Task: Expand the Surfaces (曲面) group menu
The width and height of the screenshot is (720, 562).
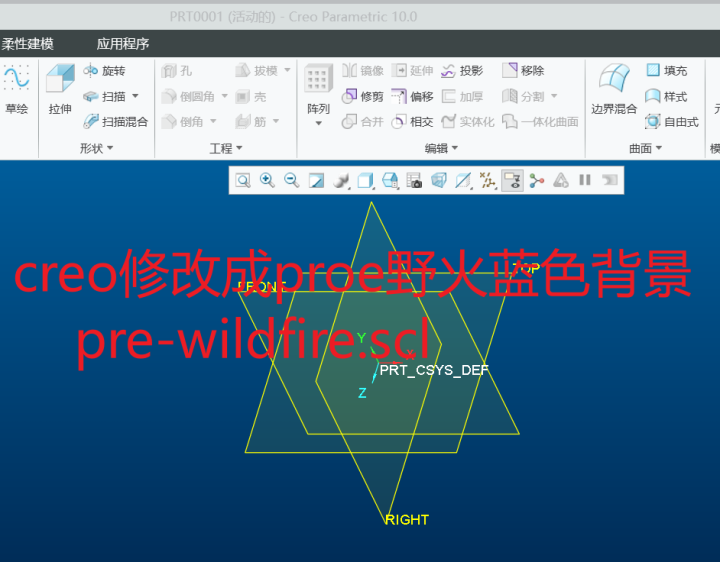Action: coord(645,148)
